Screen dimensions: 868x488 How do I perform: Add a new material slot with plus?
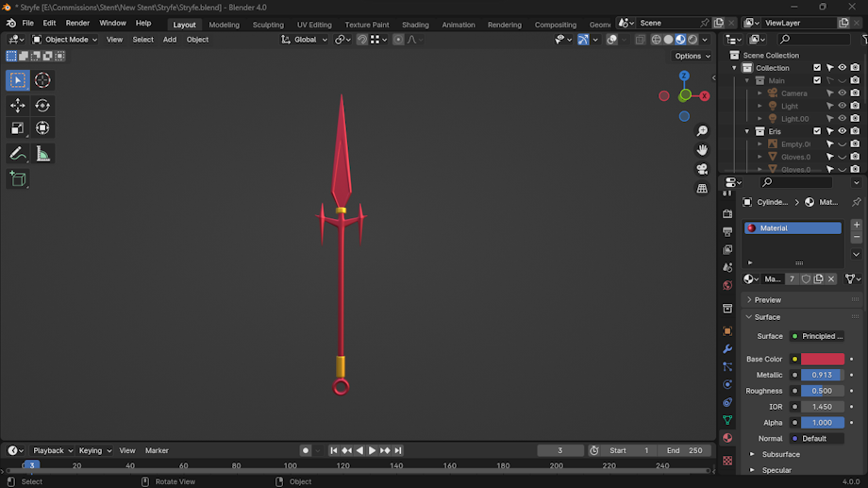[857, 225]
